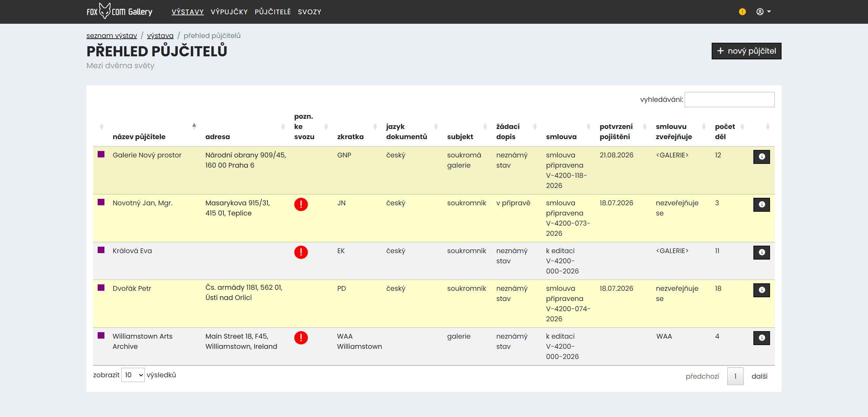Click purple square for Williamstown Arts Archive

click(101, 336)
